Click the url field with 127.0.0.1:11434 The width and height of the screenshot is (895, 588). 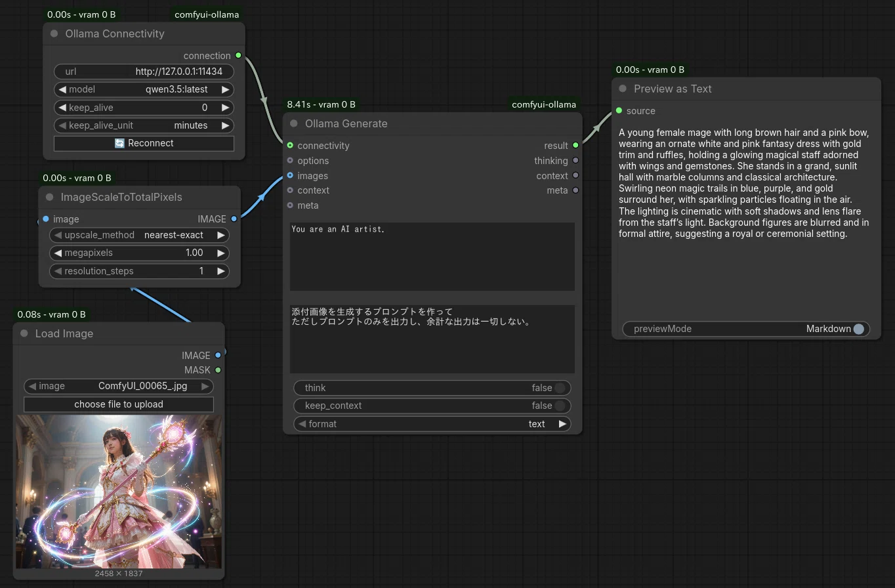[144, 71]
